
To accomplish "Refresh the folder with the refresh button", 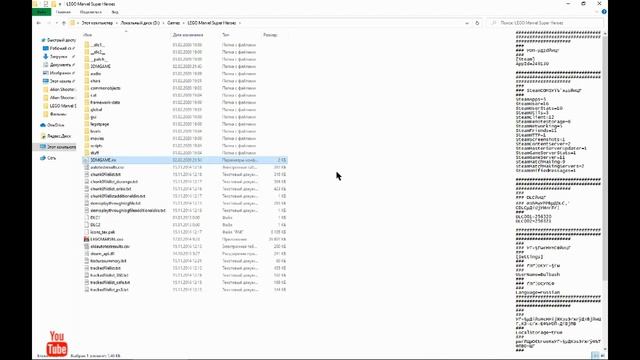I will tap(477, 23).
